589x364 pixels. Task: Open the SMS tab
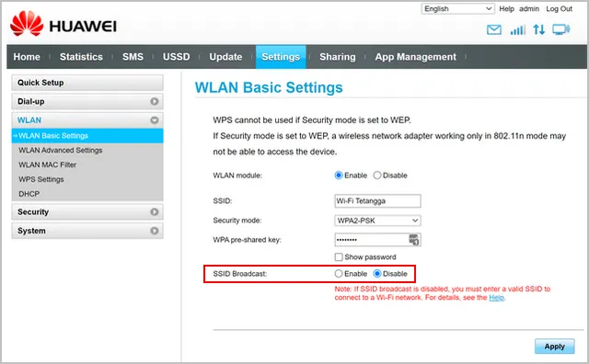[133, 57]
